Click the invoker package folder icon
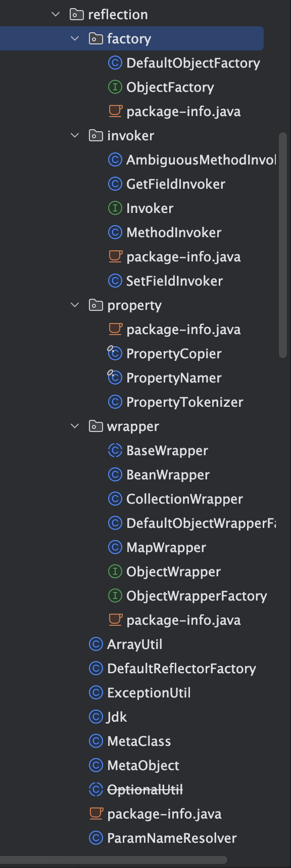Image resolution: width=291 pixels, height=868 pixels. pos(96,135)
